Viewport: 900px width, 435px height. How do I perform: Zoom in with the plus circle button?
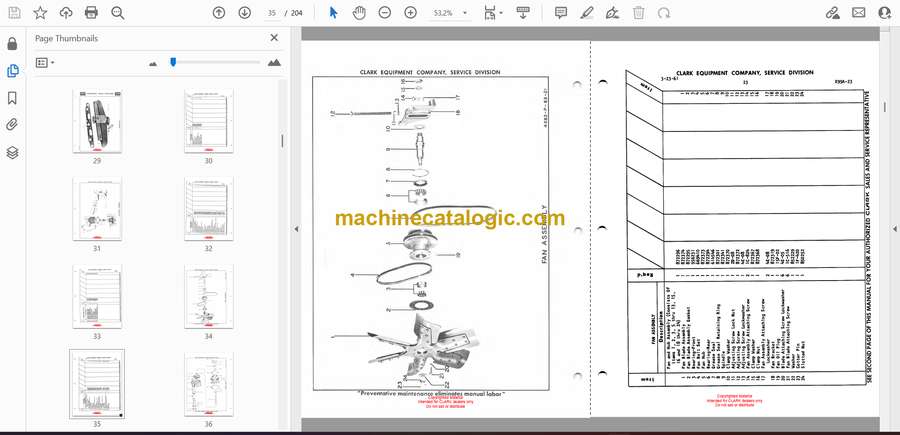pos(410,13)
